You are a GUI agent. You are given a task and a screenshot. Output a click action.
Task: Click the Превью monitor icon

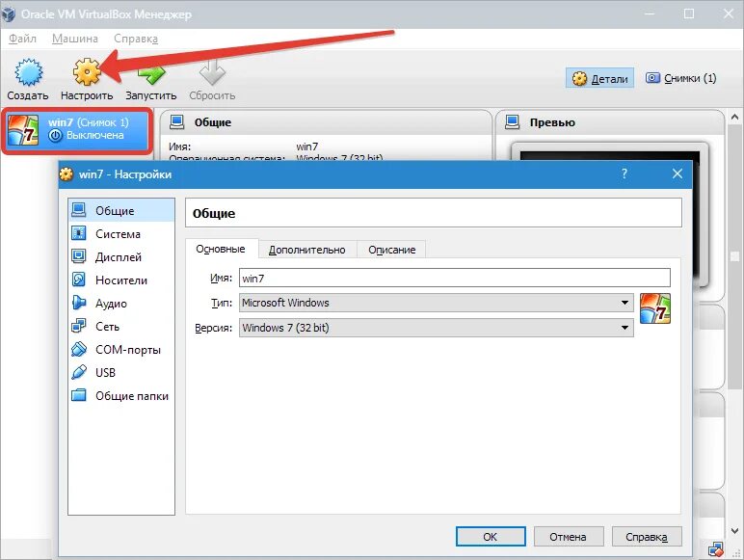point(513,122)
